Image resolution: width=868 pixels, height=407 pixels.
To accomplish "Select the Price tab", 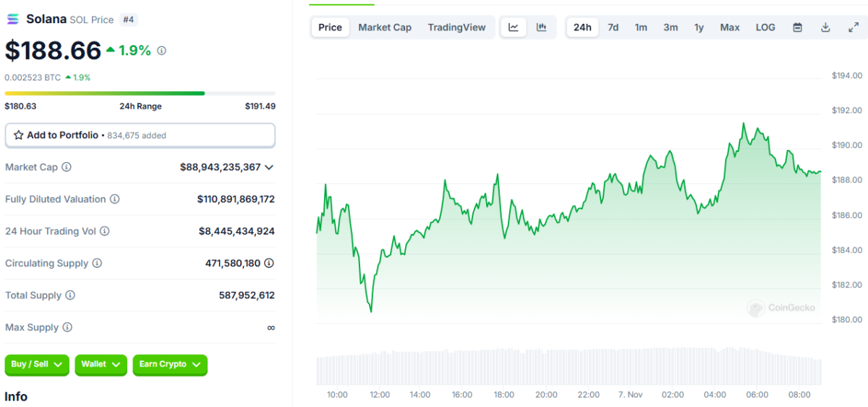I will [330, 28].
